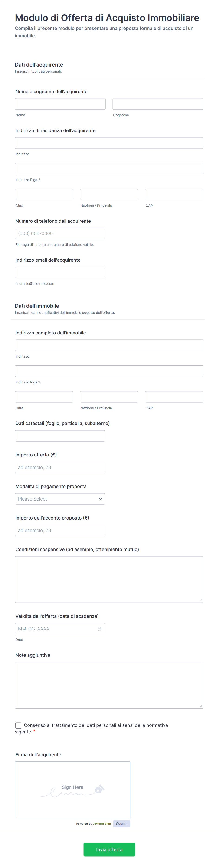Click the Condizioni sospensive text area
This screenshot has width=216, height=868.
click(x=109, y=580)
